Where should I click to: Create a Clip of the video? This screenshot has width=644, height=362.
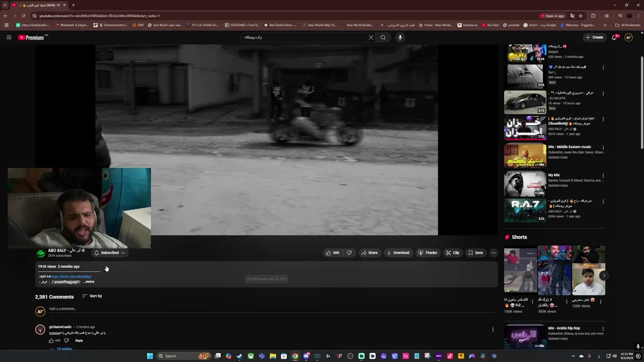point(452,253)
